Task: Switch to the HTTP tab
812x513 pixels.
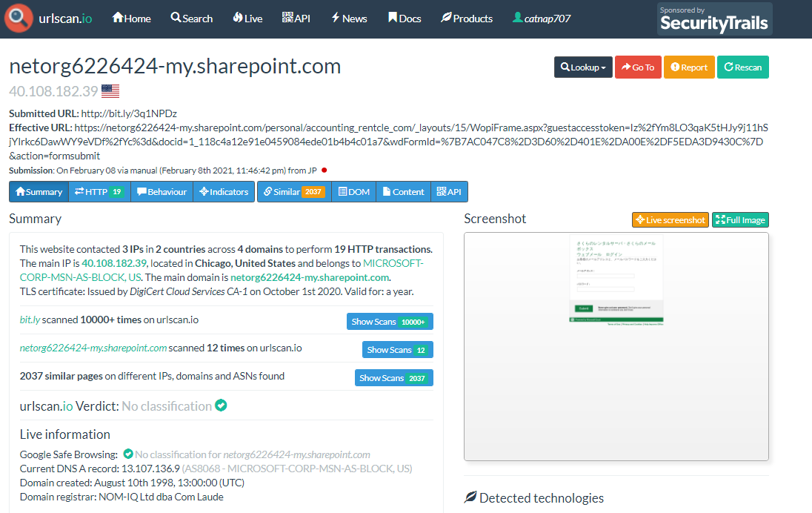Action: pyautogui.click(x=99, y=192)
